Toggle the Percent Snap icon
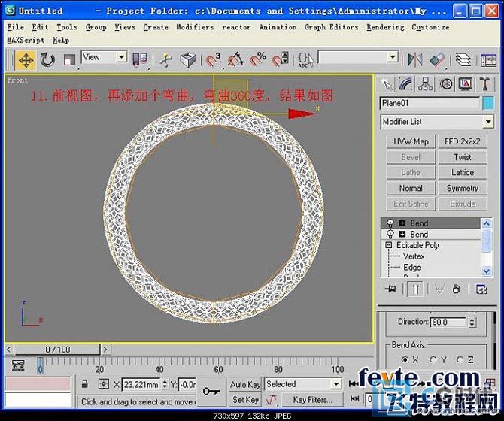The image size is (504, 421). point(258,60)
